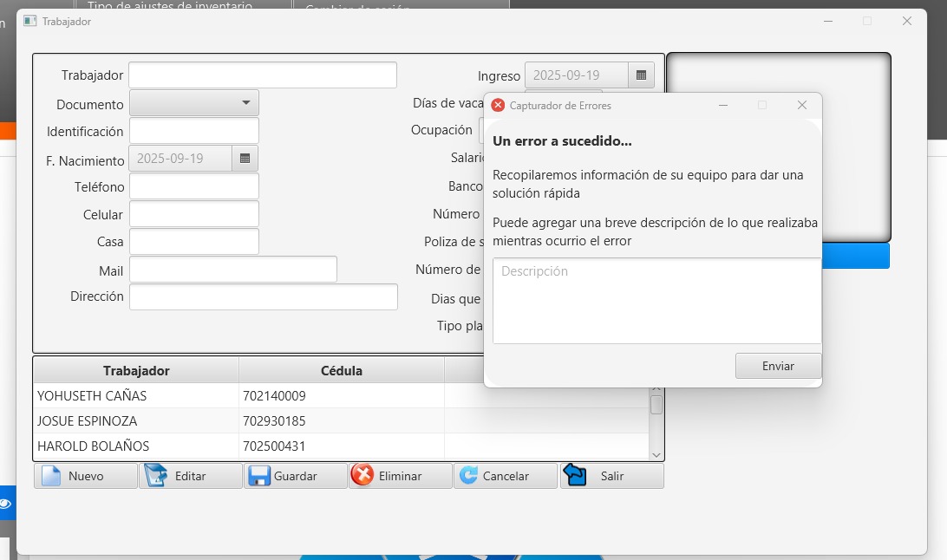Close the Capturador de Errores dialog
947x560 pixels.
click(x=802, y=105)
